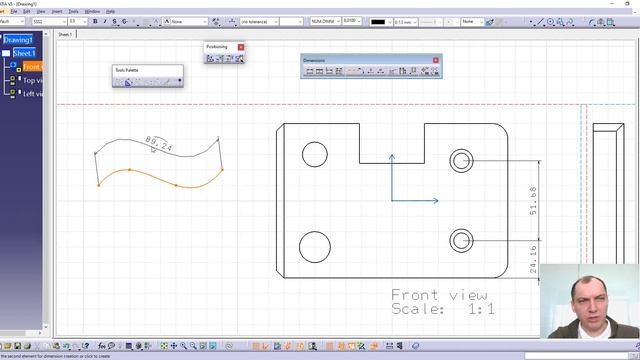Click the Zoom Out icon
The height and width of the screenshot is (360, 640).
(193, 346)
